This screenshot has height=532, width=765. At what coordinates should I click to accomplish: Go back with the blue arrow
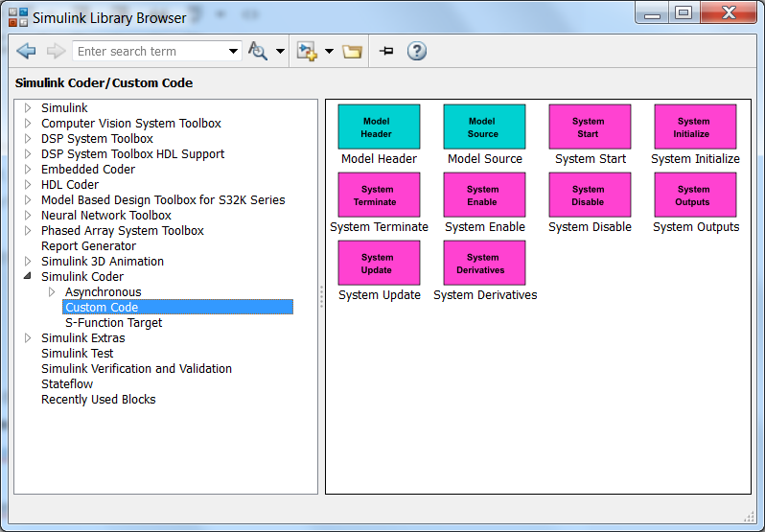pos(26,51)
